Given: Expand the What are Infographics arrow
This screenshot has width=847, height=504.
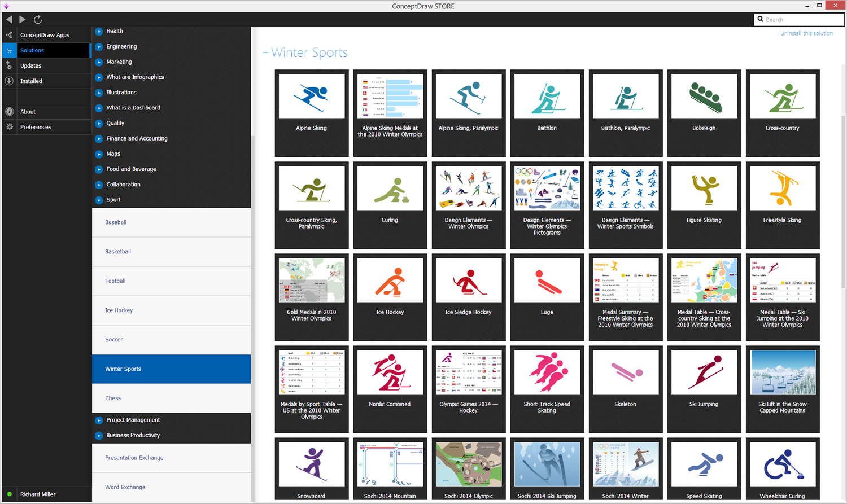Looking at the screenshot, I should [99, 77].
